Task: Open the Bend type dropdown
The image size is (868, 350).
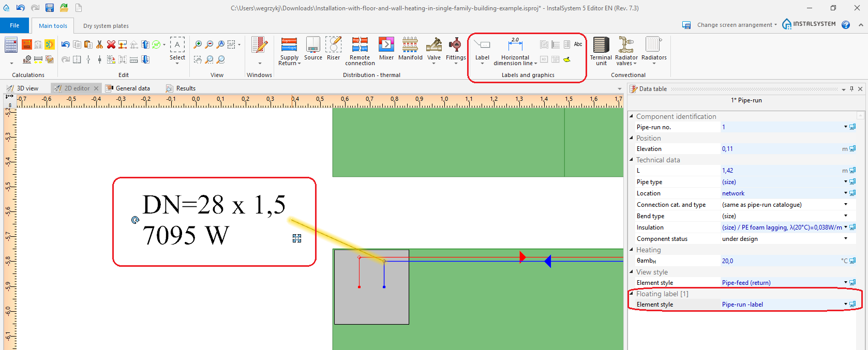Action: click(846, 216)
